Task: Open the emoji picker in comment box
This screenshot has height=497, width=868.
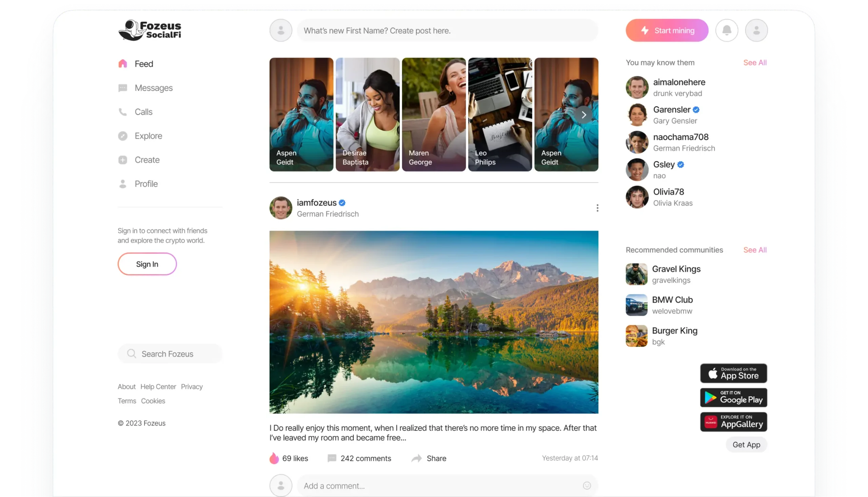Action: pos(587,485)
